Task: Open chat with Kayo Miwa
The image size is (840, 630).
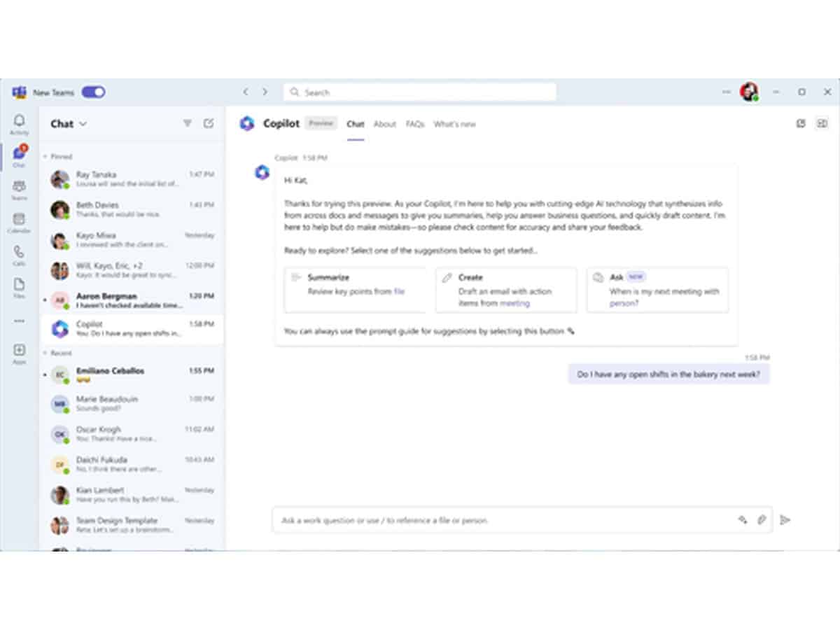Action: click(132, 240)
